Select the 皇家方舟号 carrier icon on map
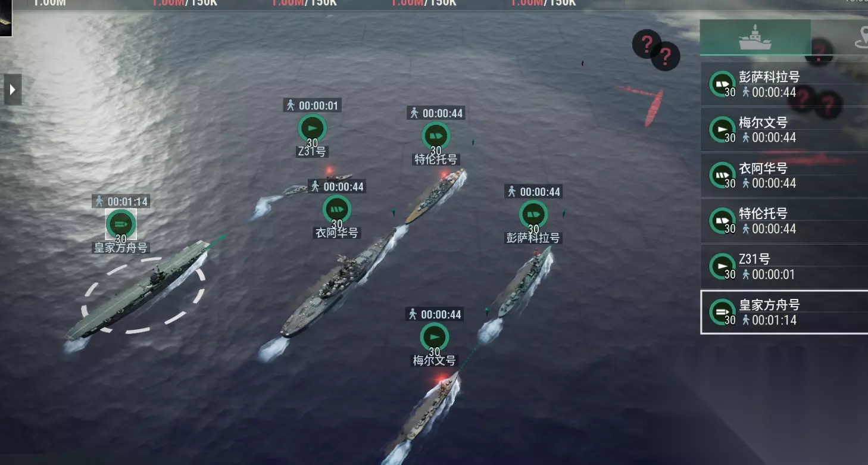The height and width of the screenshot is (465, 868). tap(121, 224)
